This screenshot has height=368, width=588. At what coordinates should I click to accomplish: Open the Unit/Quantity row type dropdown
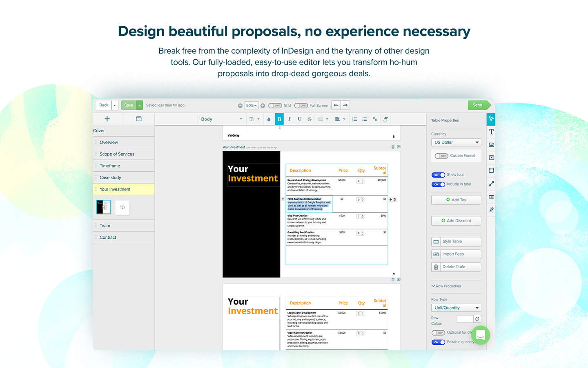pyautogui.click(x=456, y=308)
